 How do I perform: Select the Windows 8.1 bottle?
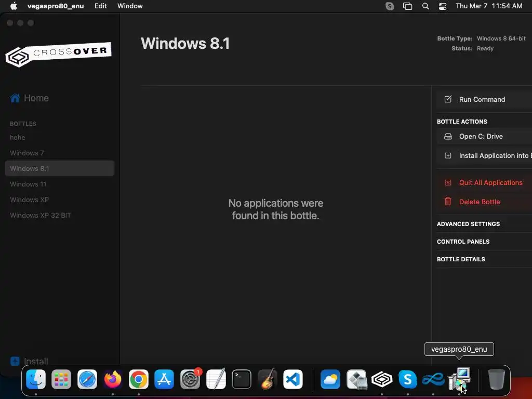coord(60,169)
